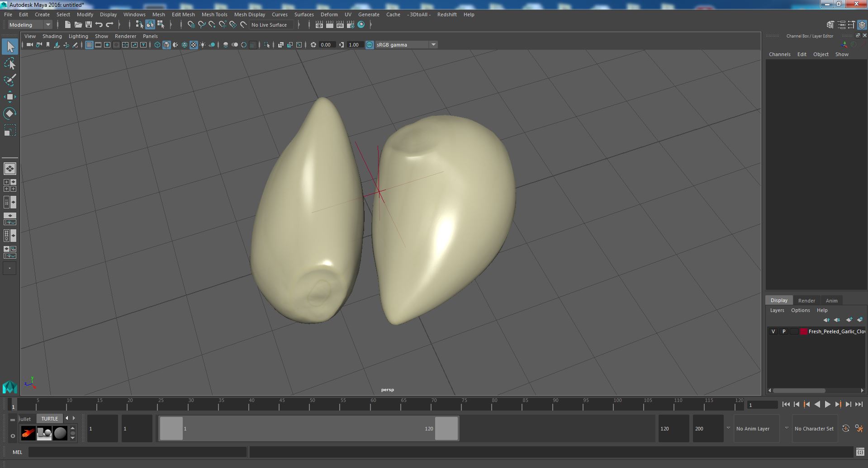Select the Fresh_Peeled_Garlic_Clove layer name
Viewport: 868px width, 468px height.
(x=837, y=331)
